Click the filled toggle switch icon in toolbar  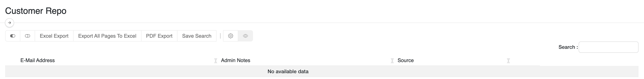coord(12,36)
